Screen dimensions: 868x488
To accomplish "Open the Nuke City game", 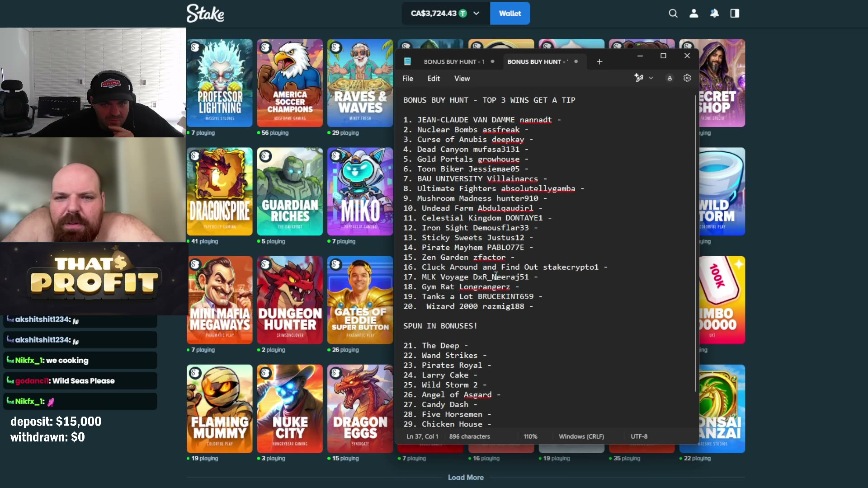I will [290, 408].
